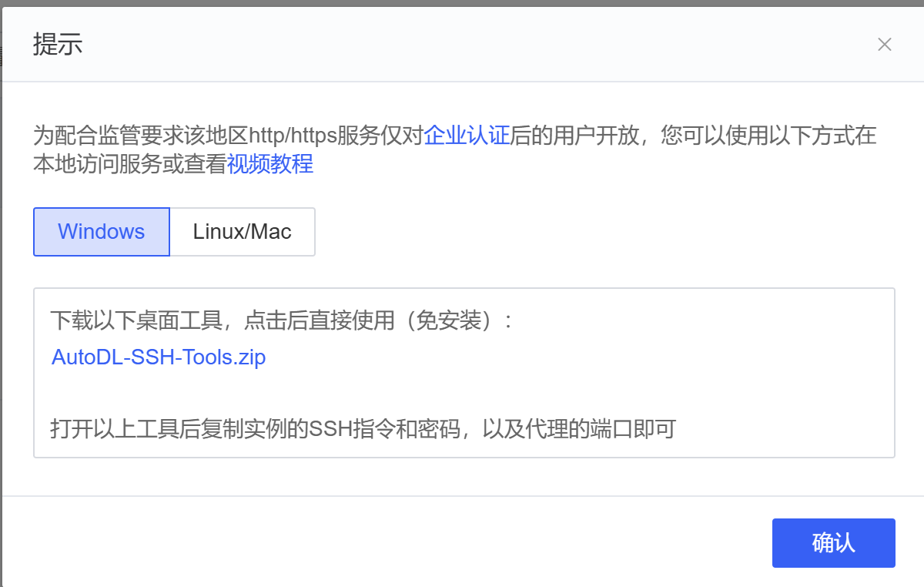Download AutoDL-SSH-Tools.zip
Image resolution: width=924 pixels, height=587 pixels.
pyautogui.click(x=159, y=357)
